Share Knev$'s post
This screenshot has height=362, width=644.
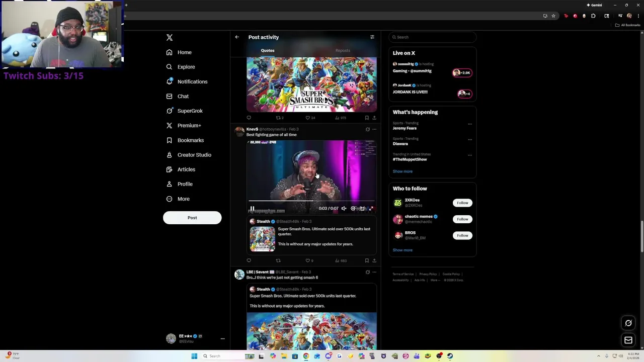[x=374, y=260]
